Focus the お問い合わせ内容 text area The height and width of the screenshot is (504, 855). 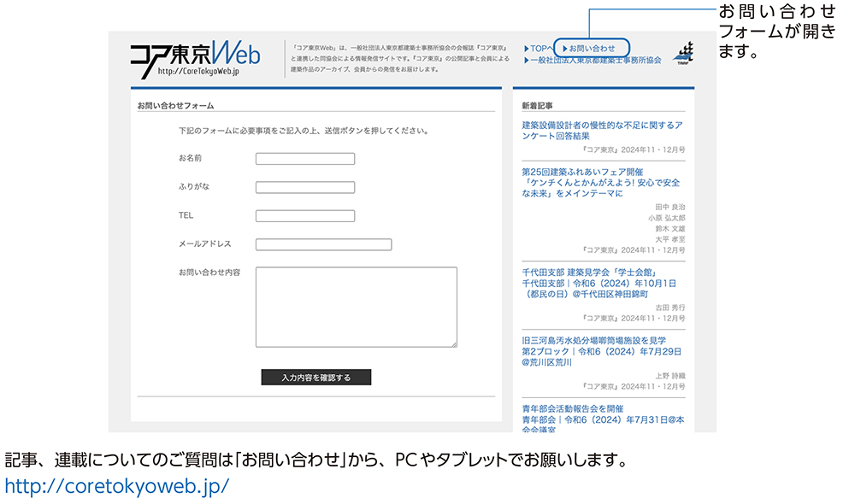[356, 307]
